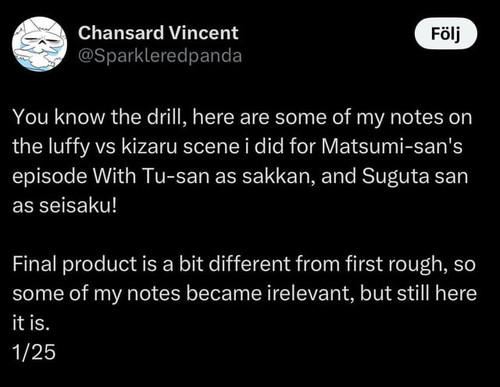Open the white cat profile avatar
Image resolution: width=500 pixels, height=387 pixels.
(x=40, y=44)
